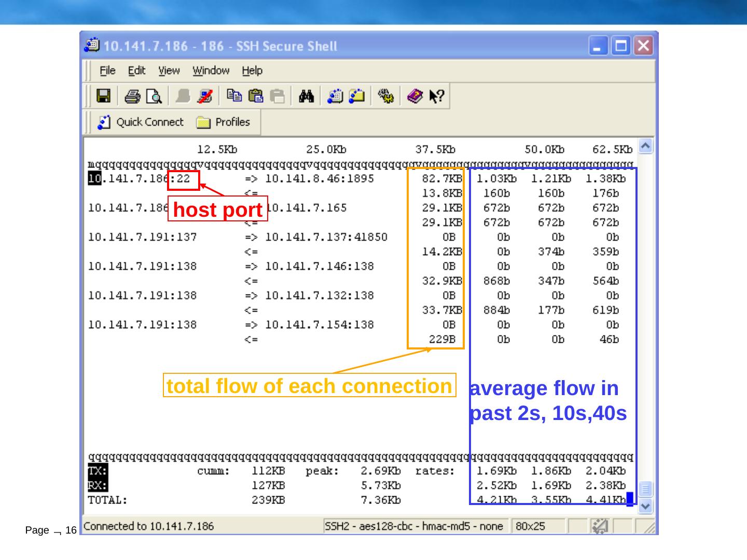Image resolution: width=747 pixels, height=560 pixels.
Task: Click the 'cumm:' label
Action: (x=214, y=471)
